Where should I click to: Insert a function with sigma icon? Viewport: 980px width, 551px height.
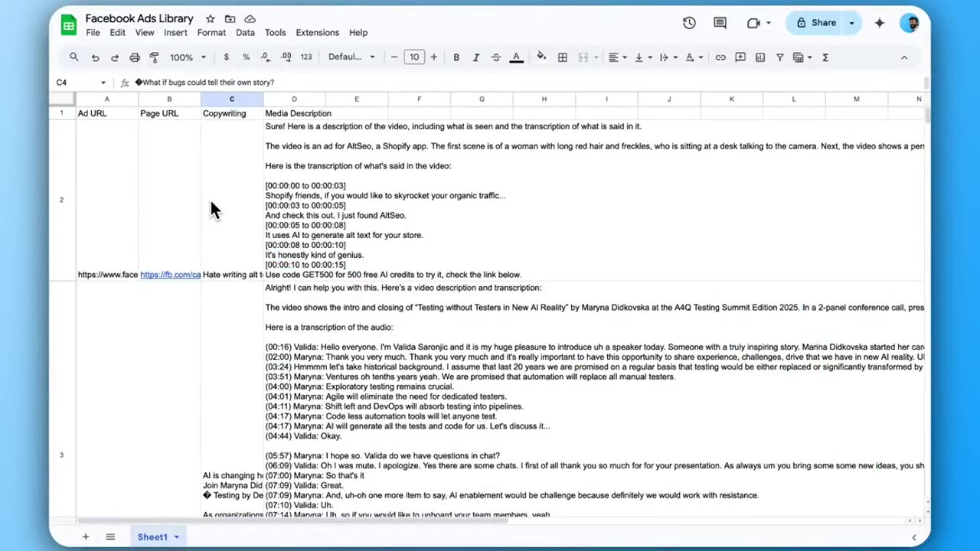click(x=825, y=57)
